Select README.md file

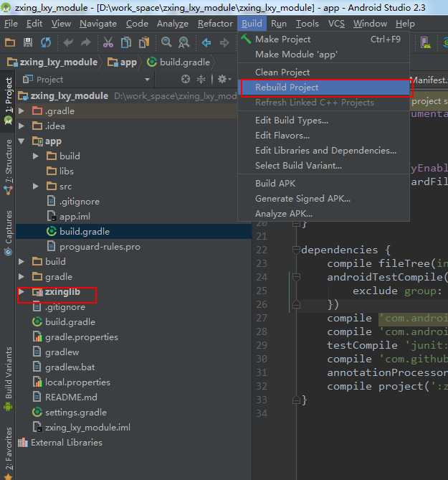tap(65, 397)
